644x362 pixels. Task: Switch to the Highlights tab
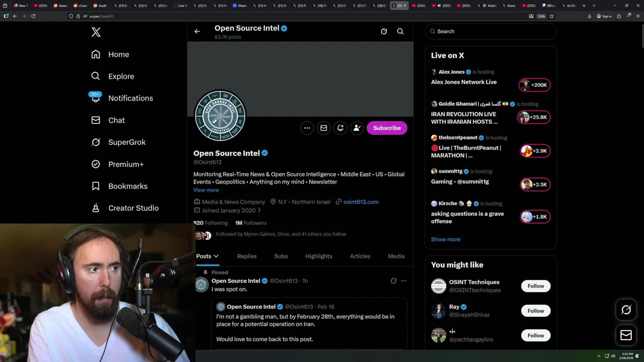click(x=318, y=256)
